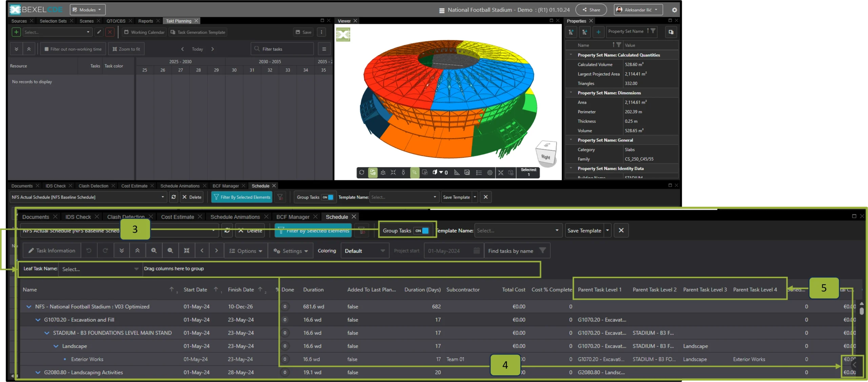Click the green sync selection icon in Viewer toolbar
Viewport: 868px width, 382px height.
(x=373, y=172)
